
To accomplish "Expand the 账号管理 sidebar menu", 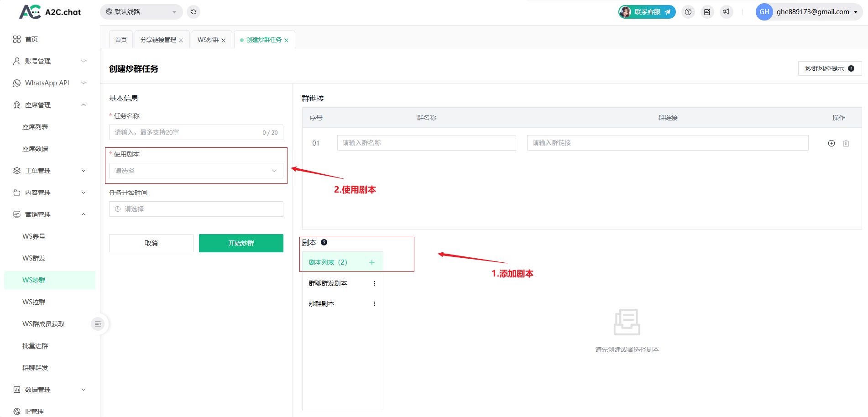I will point(49,61).
